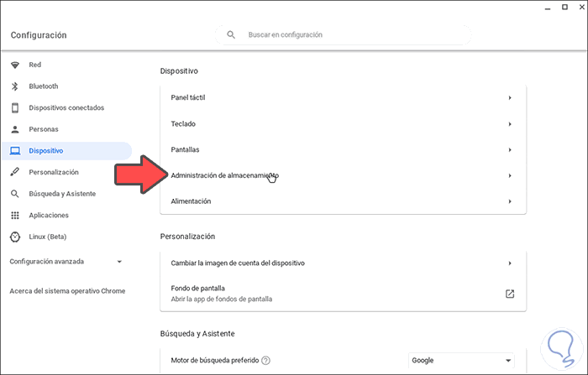The height and width of the screenshot is (375, 588).
Task: Select the Bluetooth icon in sidebar
Action: (14, 86)
